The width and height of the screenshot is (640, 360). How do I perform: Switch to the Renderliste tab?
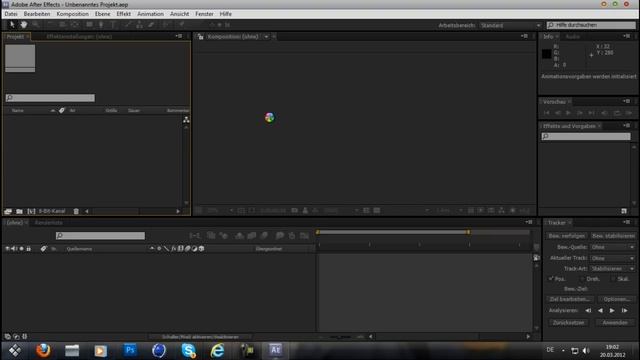coord(49,222)
